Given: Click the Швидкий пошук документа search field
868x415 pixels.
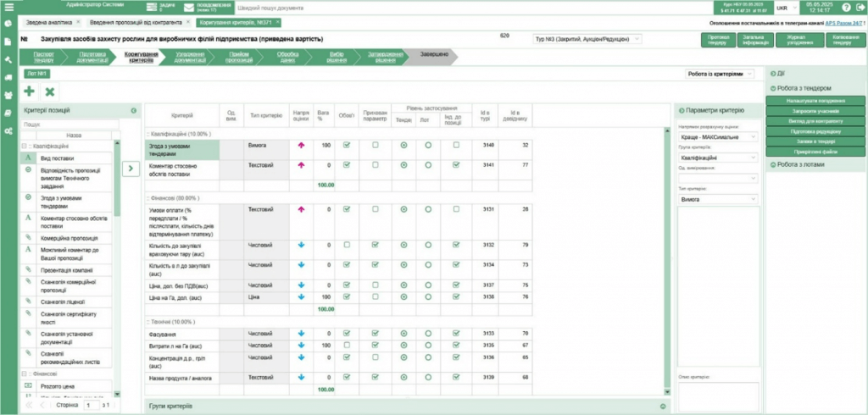Looking at the screenshot, I should tap(472, 8).
